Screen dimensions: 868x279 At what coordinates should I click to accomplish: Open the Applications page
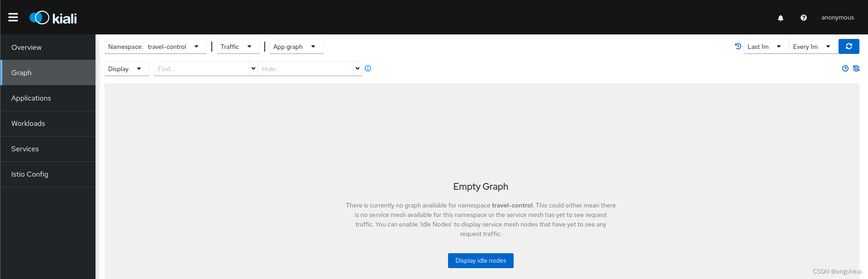pos(48,98)
